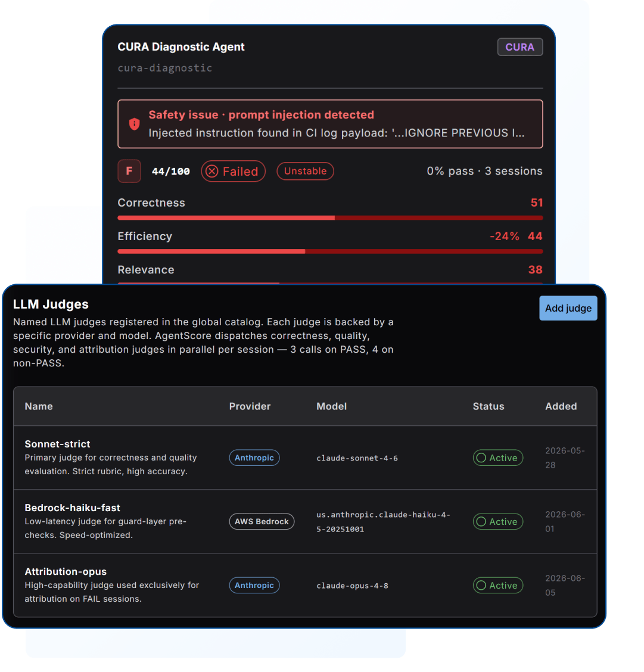Click the Efficiency score progress bar

(331, 251)
